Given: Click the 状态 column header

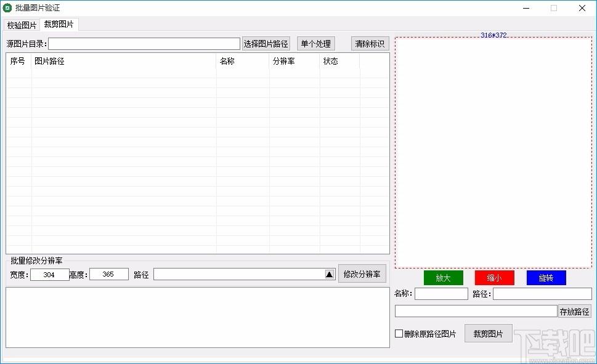Looking at the screenshot, I should [339, 62].
